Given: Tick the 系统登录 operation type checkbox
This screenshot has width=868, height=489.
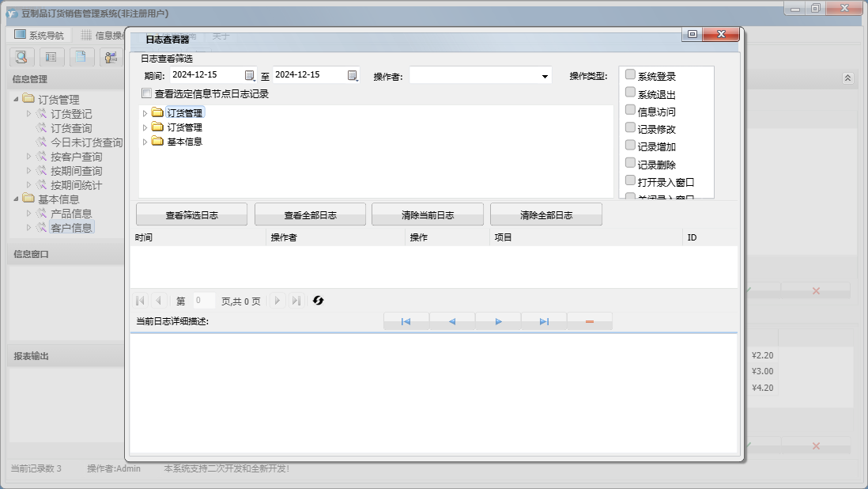Looking at the screenshot, I should click(x=630, y=74).
